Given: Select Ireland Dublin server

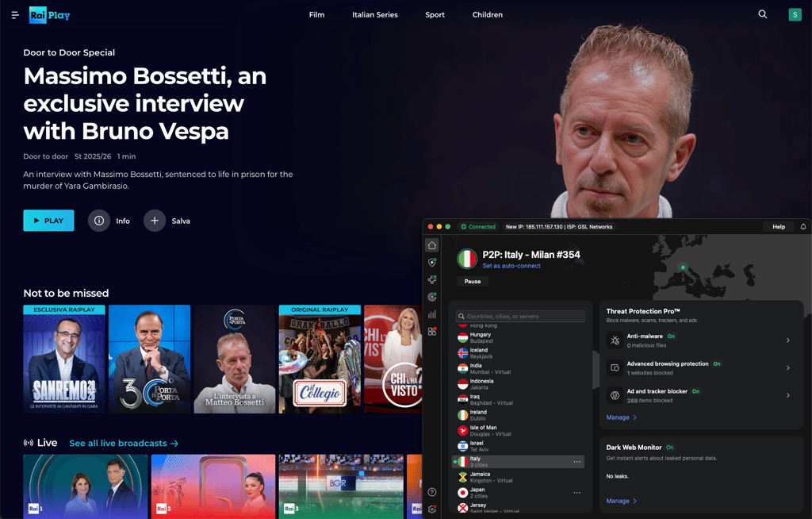Looking at the screenshot, I should point(519,415).
